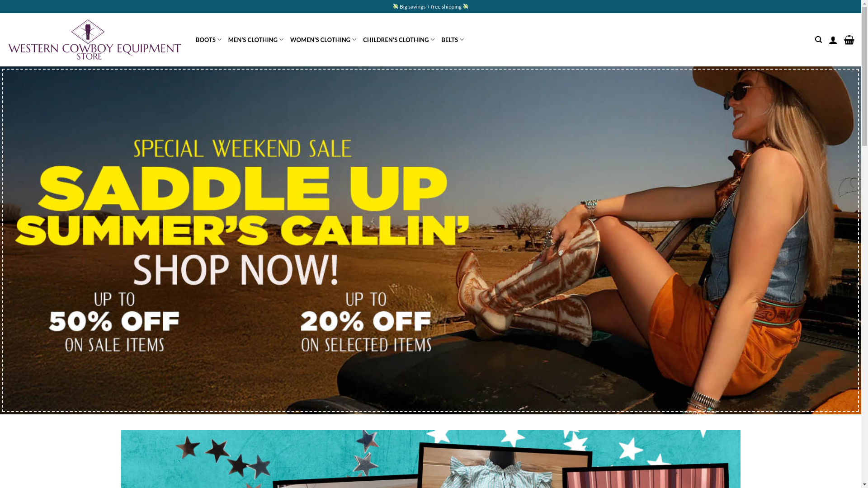The width and height of the screenshot is (868, 488).
Task: Click the teal stars promotional image below banner
Action: tap(430, 459)
